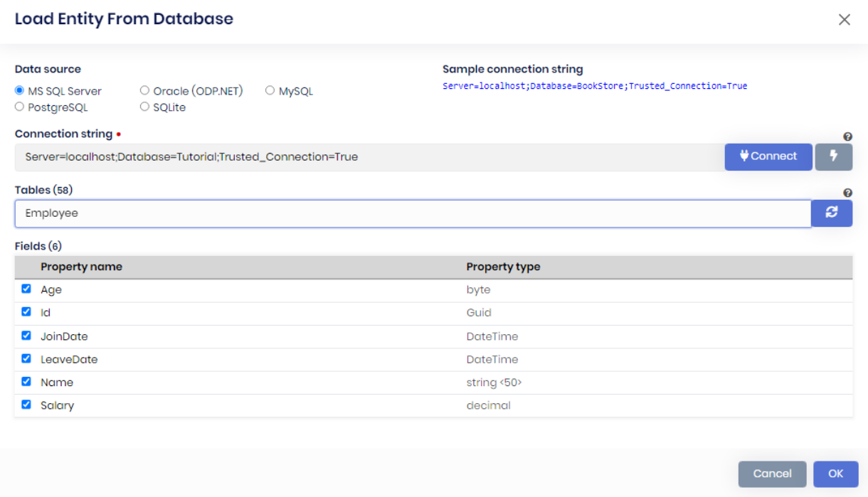
Task: Click the Connect button
Action: point(768,156)
